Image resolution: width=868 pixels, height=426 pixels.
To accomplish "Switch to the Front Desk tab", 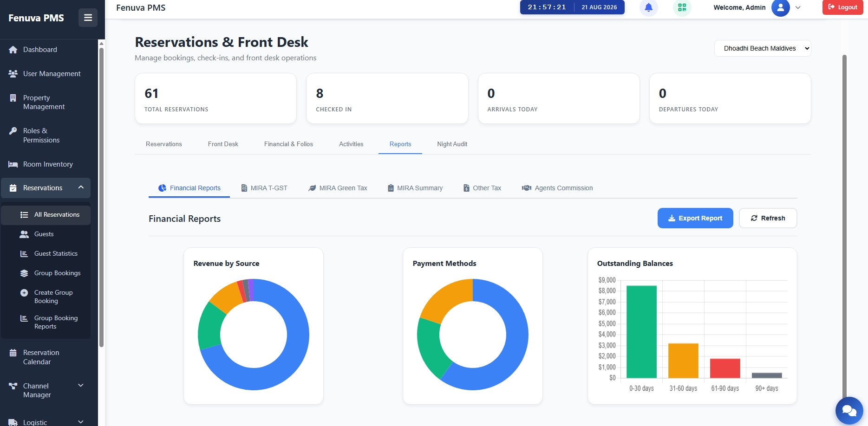I will pyautogui.click(x=223, y=144).
